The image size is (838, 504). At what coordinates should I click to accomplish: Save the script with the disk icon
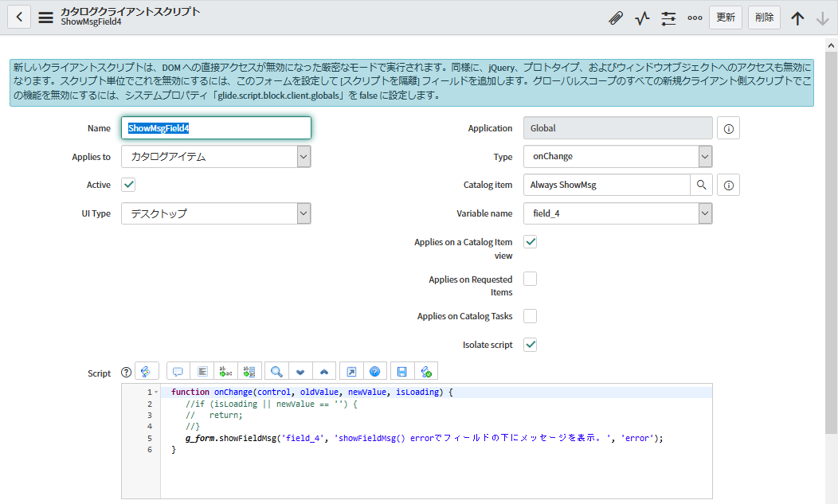(x=402, y=372)
